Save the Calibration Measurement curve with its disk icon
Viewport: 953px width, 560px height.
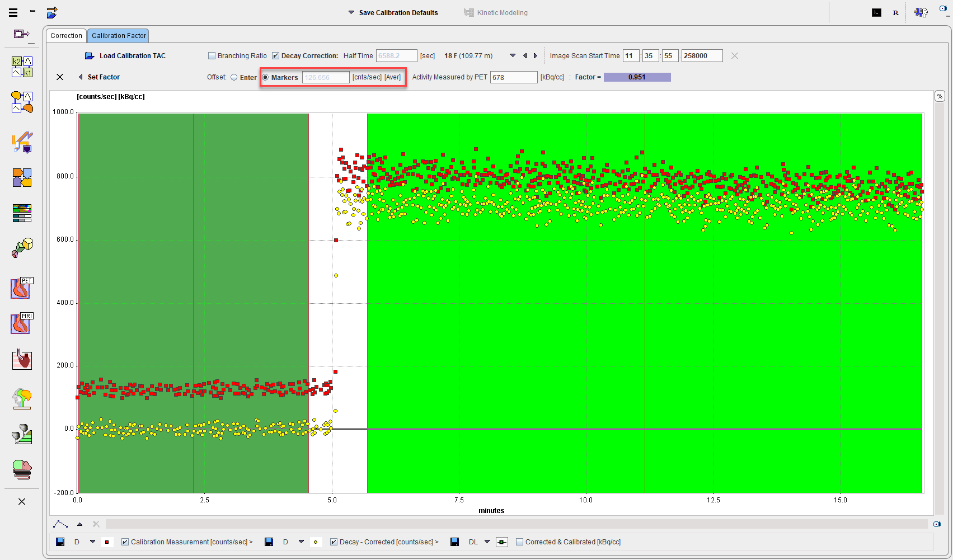[60, 542]
